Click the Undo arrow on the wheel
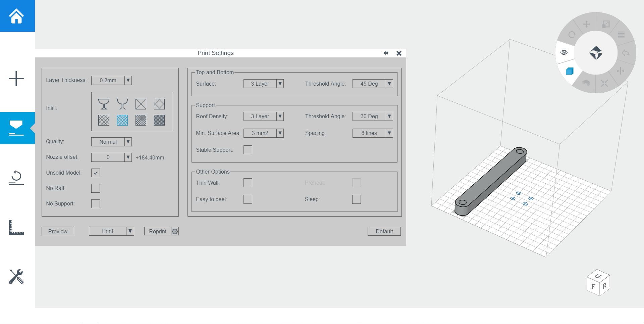Screen dimensions: 644x324 click(x=626, y=53)
